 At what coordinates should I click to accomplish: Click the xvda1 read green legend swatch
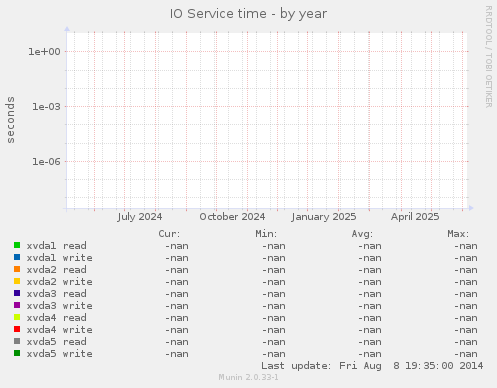click(17, 245)
